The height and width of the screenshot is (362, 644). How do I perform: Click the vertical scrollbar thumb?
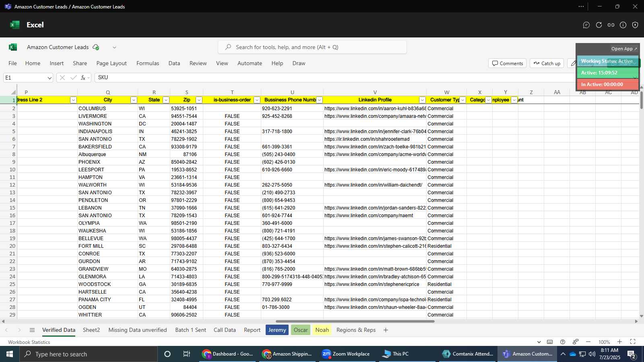coord(642,100)
